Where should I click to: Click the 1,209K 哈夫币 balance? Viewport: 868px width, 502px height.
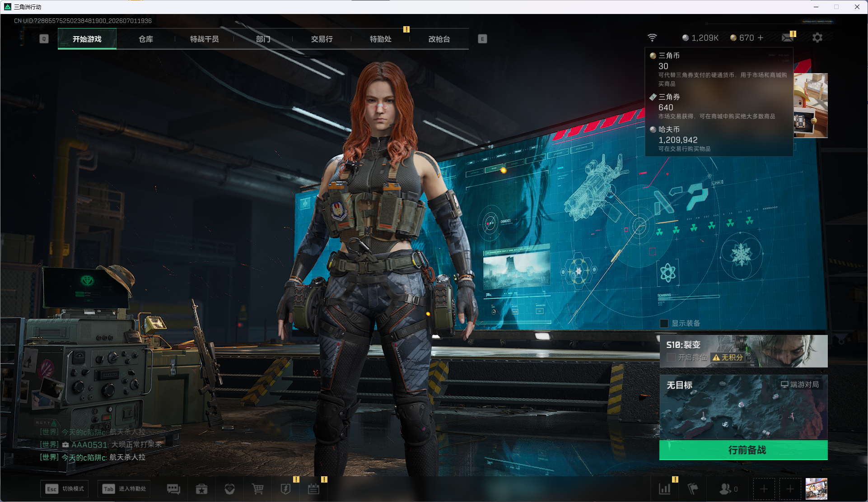click(x=700, y=38)
